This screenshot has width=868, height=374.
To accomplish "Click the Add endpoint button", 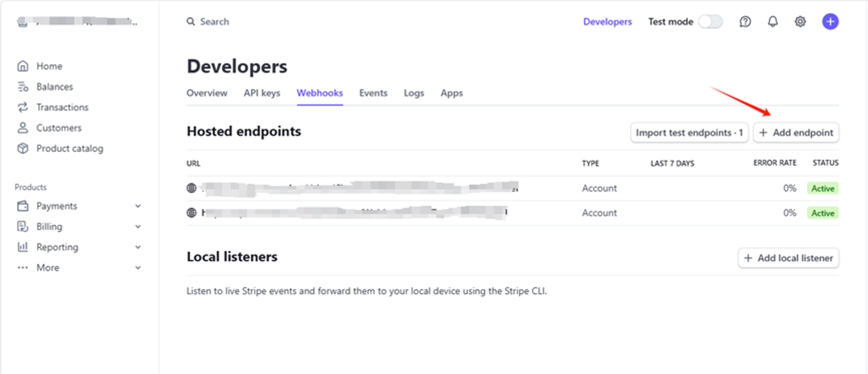I will click(x=796, y=133).
